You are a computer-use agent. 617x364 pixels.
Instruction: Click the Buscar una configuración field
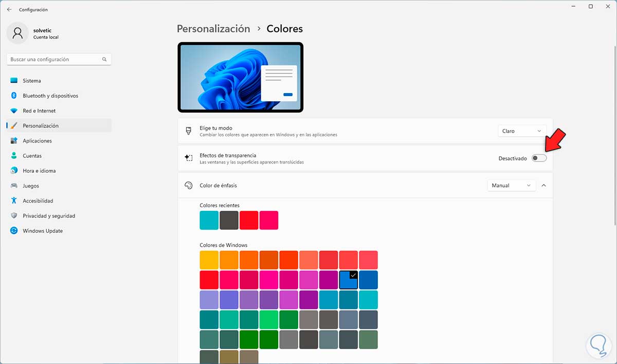[x=59, y=60]
